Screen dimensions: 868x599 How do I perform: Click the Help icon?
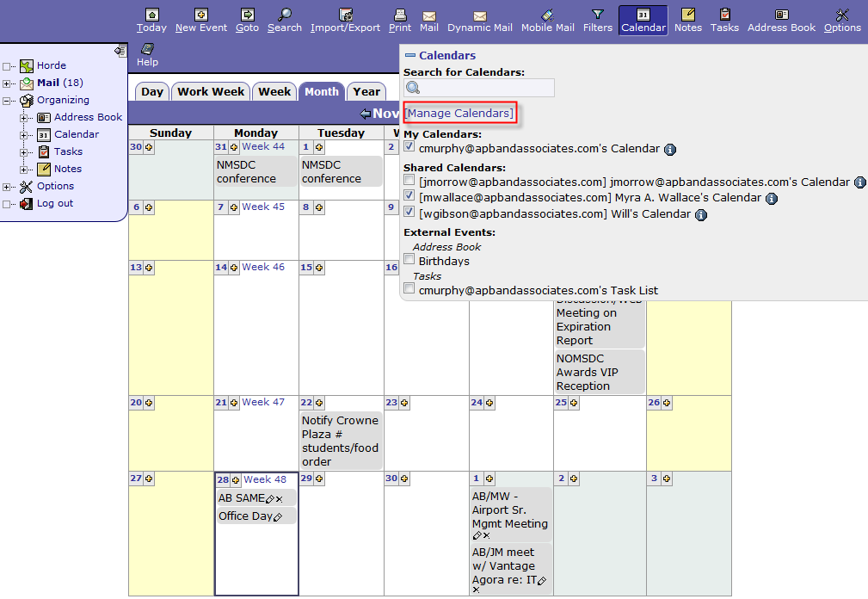(147, 50)
